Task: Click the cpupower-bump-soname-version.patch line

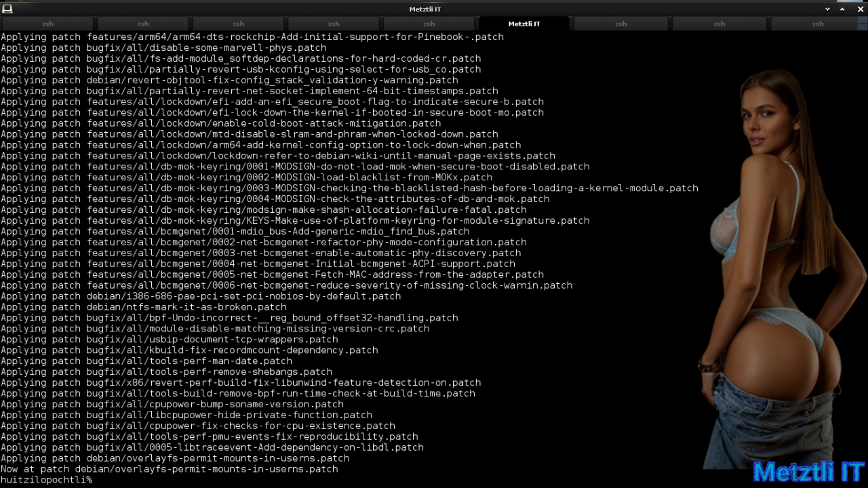Action: 172,405
